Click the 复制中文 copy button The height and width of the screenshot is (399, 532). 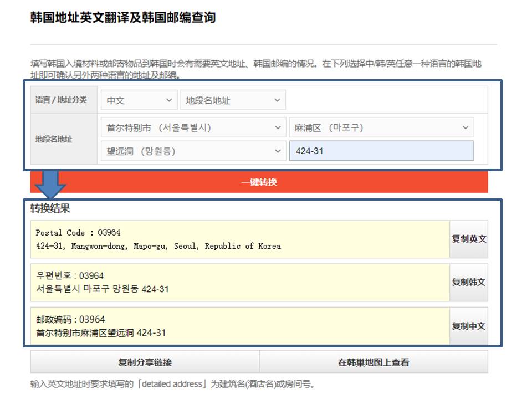pos(468,326)
